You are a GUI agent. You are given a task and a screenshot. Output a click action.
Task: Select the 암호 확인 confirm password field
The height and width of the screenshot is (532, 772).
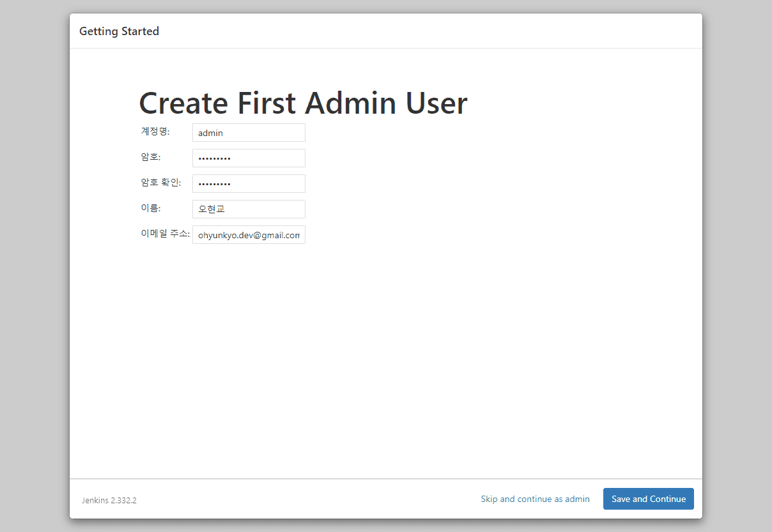click(x=249, y=184)
